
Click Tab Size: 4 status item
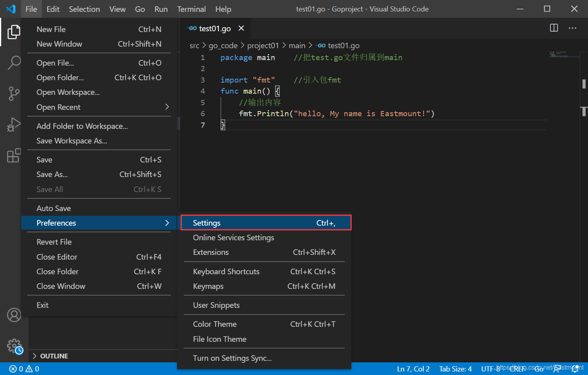click(x=455, y=369)
